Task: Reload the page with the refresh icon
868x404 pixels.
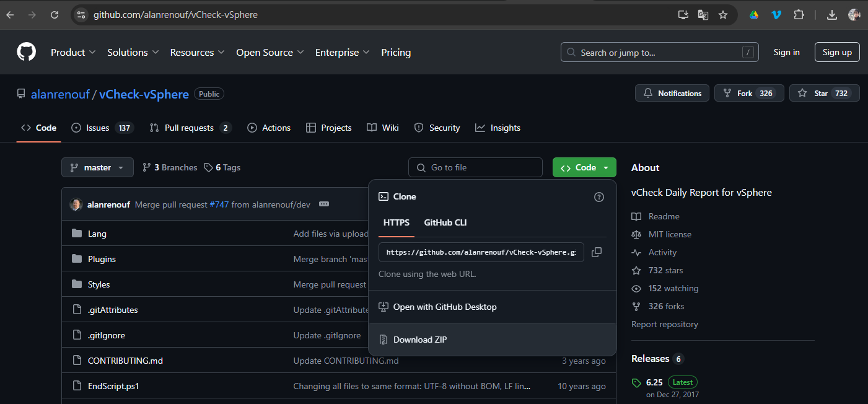Action: tap(55, 15)
